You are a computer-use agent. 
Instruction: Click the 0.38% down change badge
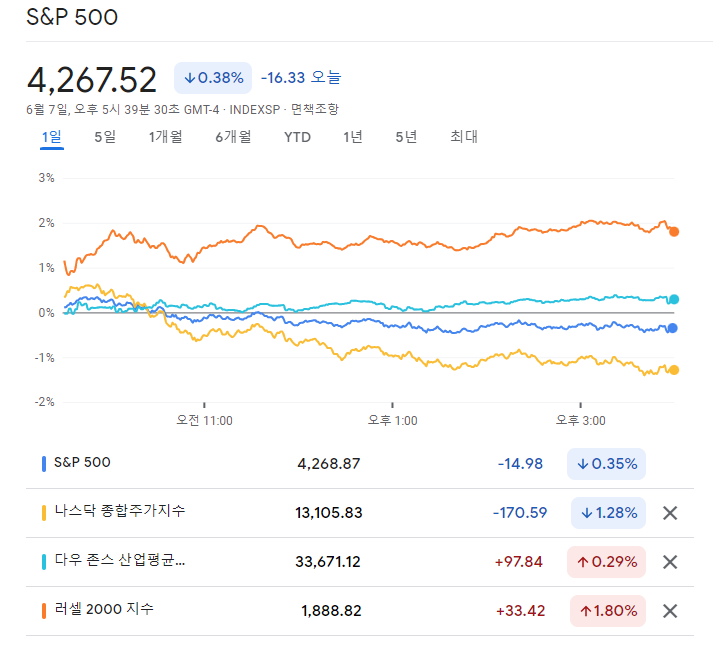(x=213, y=78)
